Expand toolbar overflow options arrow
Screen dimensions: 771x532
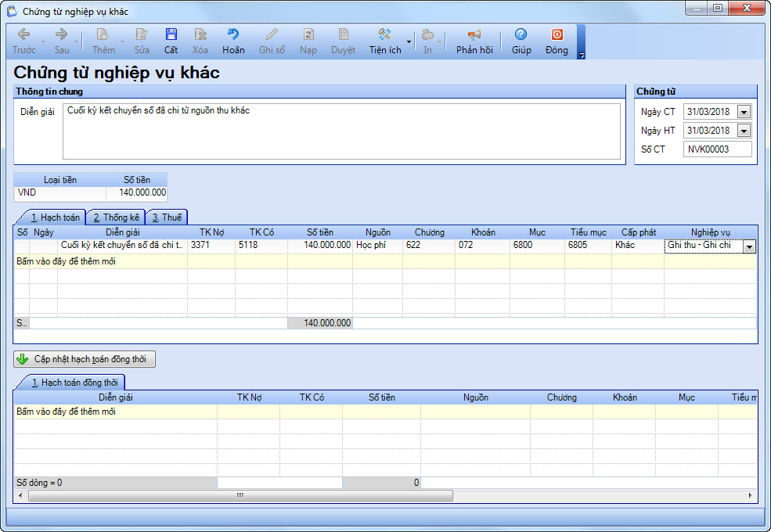(582, 55)
